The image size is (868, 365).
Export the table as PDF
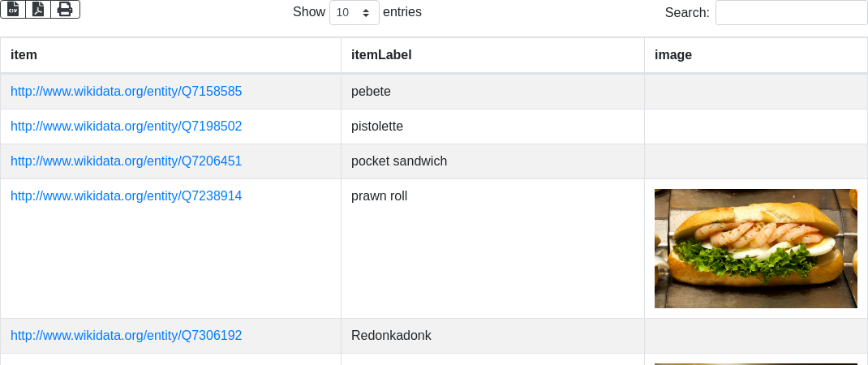coord(38,10)
